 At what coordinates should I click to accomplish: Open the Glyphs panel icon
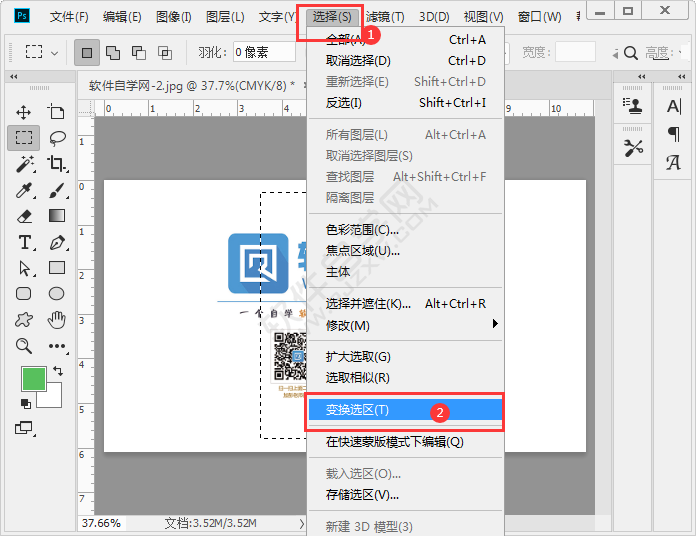click(x=673, y=162)
